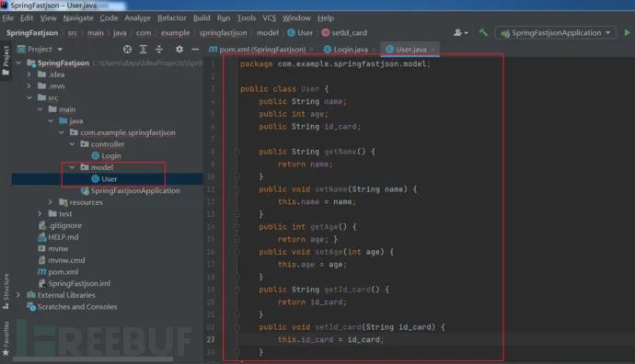The image size is (635, 364).
Task: Close the User.java editor tab
Action: [433, 50]
